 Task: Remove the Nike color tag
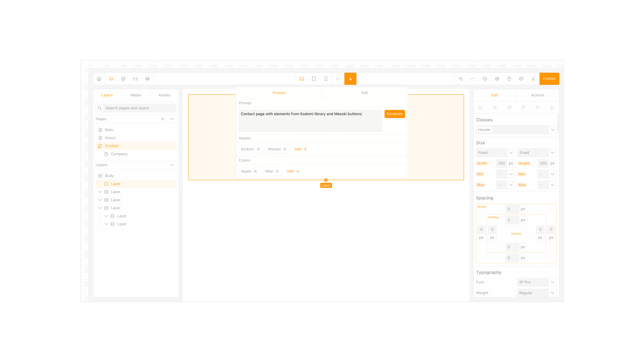point(277,171)
